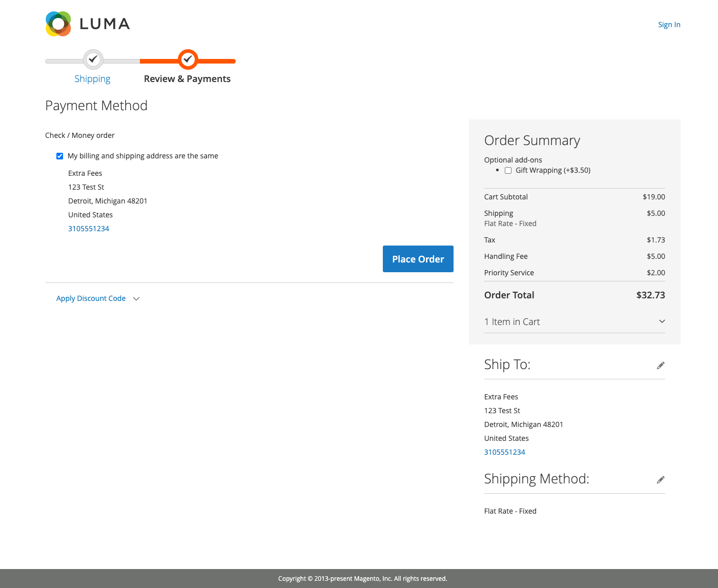Screen dimensions: 718x588
Task: Click Ship To phone number 3105551234
Action: point(505,452)
